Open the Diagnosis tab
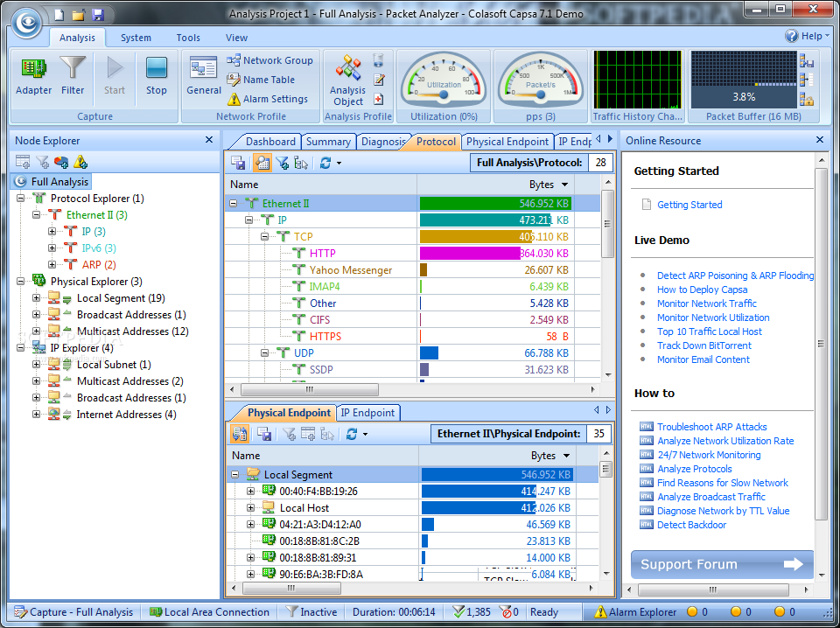This screenshot has height=628, width=840. [x=383, y=142]
